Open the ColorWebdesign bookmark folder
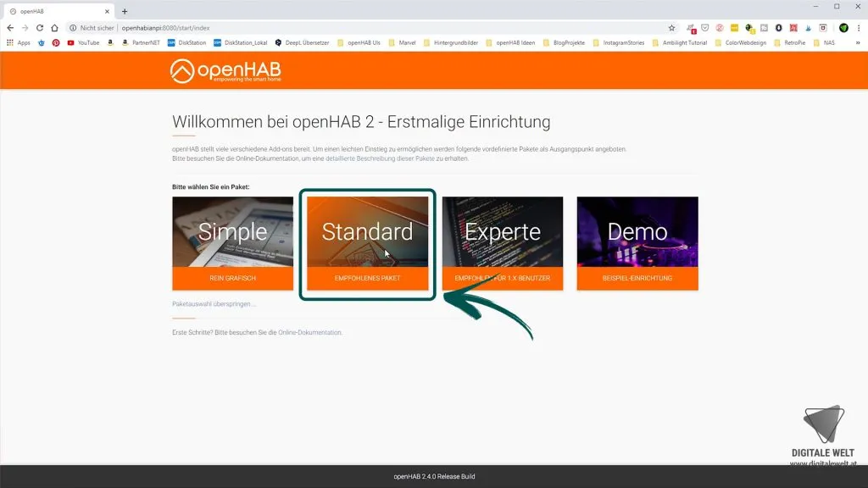This screenshot has width=868, height=488. pos(741,42)
